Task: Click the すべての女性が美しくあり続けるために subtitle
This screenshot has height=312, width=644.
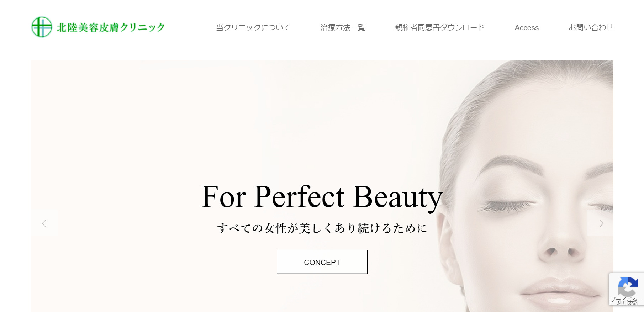Action: click(322, 228)
